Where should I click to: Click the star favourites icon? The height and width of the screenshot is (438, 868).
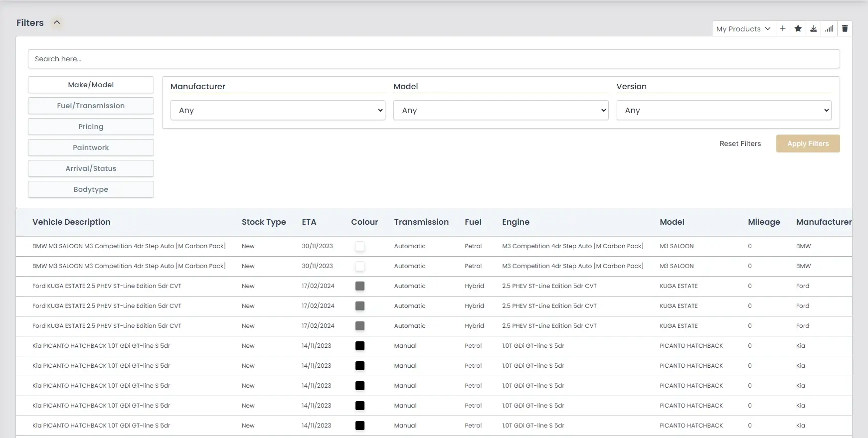[x=798, y=28]
